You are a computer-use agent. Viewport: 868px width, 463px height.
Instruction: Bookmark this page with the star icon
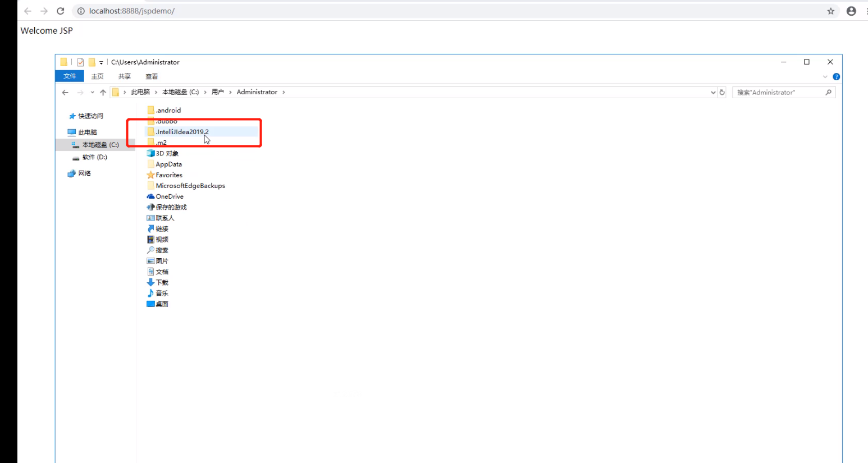click(831, 11)
